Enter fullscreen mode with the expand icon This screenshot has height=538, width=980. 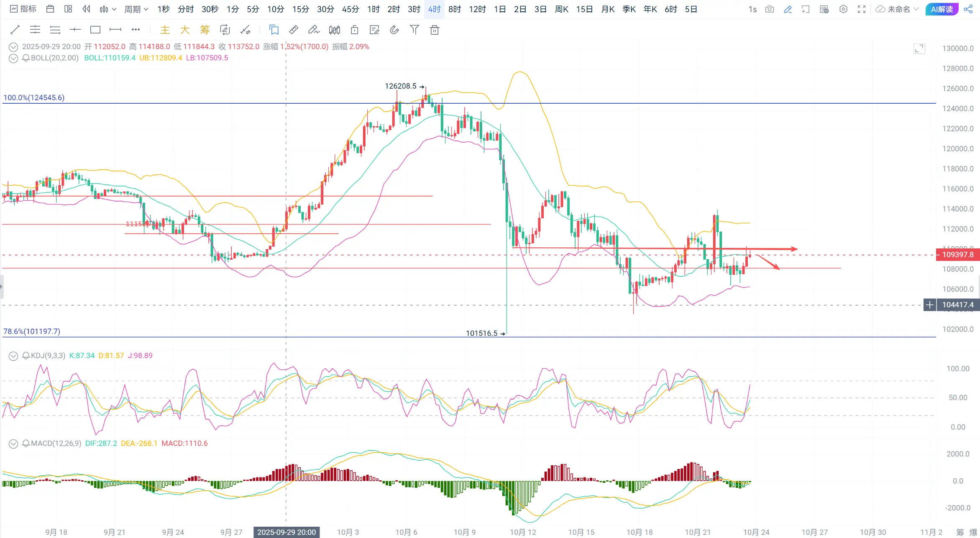(862, 9)
